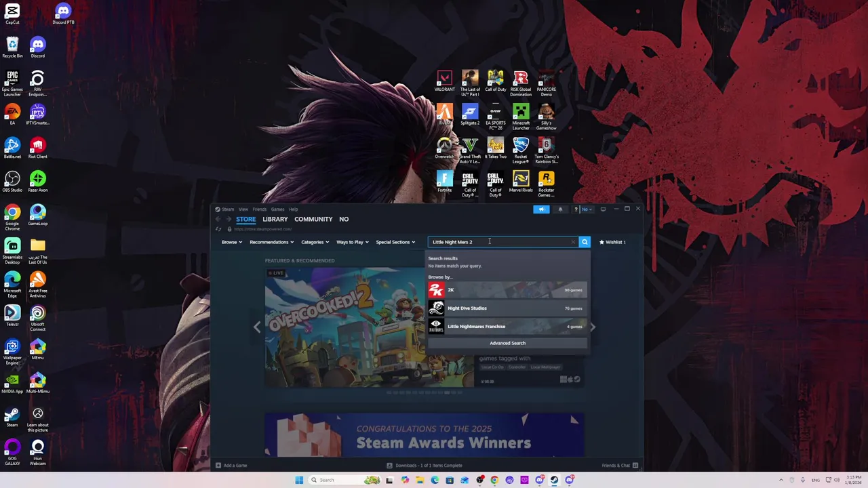The height and width of the screenshot is (488, 868).
Task: Select the CapCut desktop icon
Action: (x=12, y=14)
